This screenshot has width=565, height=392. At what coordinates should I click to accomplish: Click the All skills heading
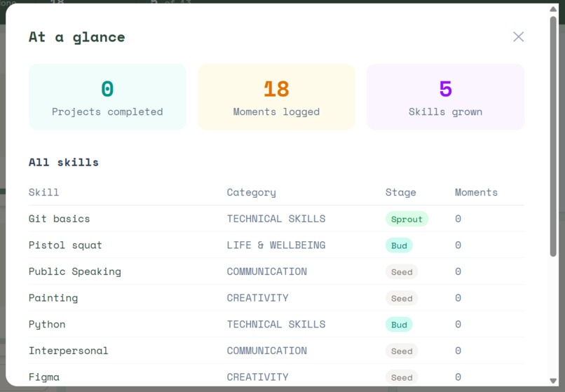pos(64,162)
